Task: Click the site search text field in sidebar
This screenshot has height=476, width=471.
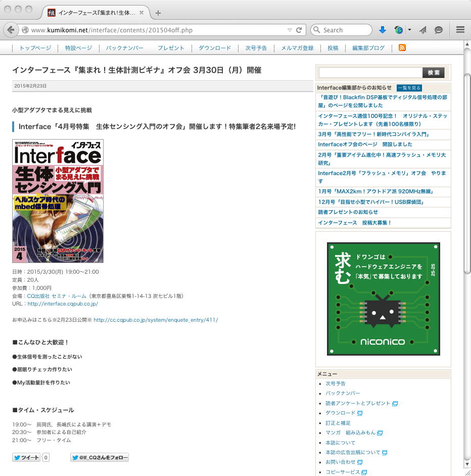Action: (370, 72)
